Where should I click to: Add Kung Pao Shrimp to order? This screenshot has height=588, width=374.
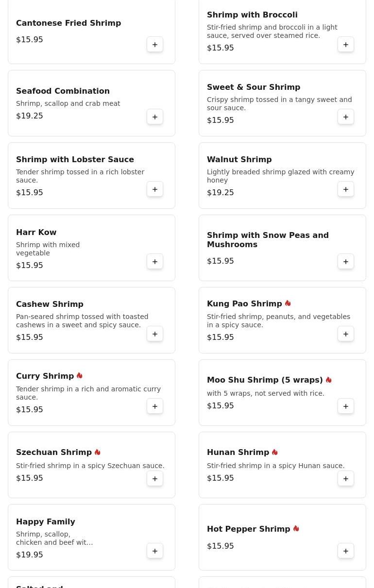[x=346, y=334]
